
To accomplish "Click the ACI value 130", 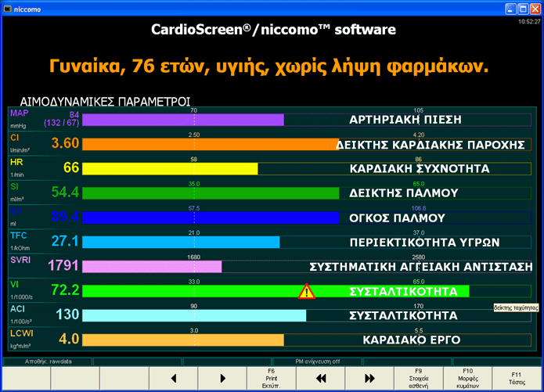I will (67, 315).
